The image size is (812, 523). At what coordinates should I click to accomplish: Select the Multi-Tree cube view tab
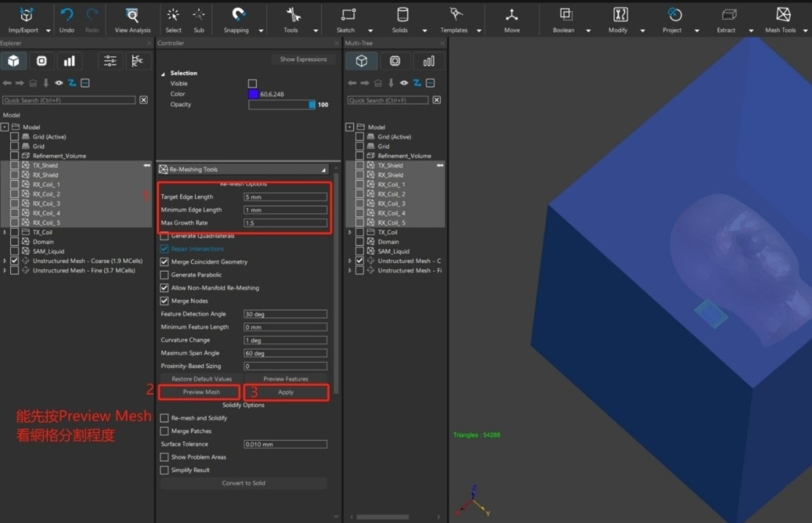362,61
